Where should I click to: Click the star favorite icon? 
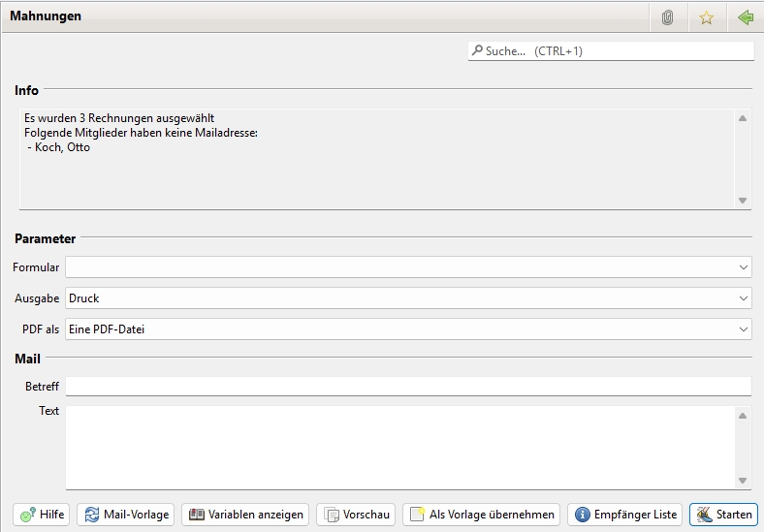[706, 17]
